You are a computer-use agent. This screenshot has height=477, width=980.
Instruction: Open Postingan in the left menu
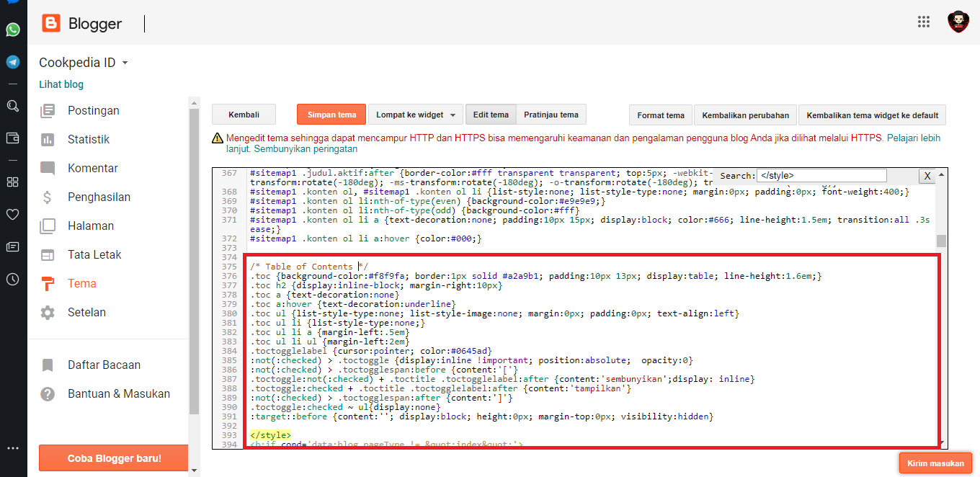93,110
